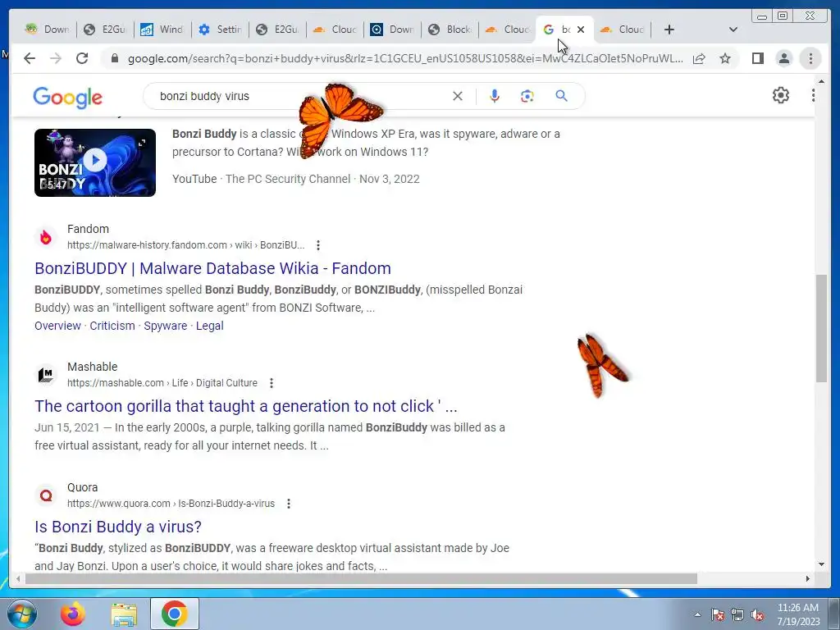Click the Chrome taskbar button

point(175,614)
